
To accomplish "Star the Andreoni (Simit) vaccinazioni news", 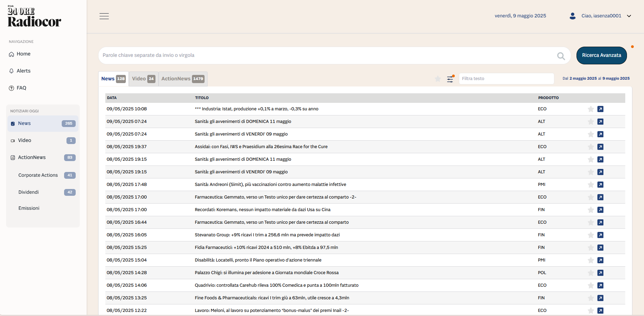I will (x=591, y=185).
